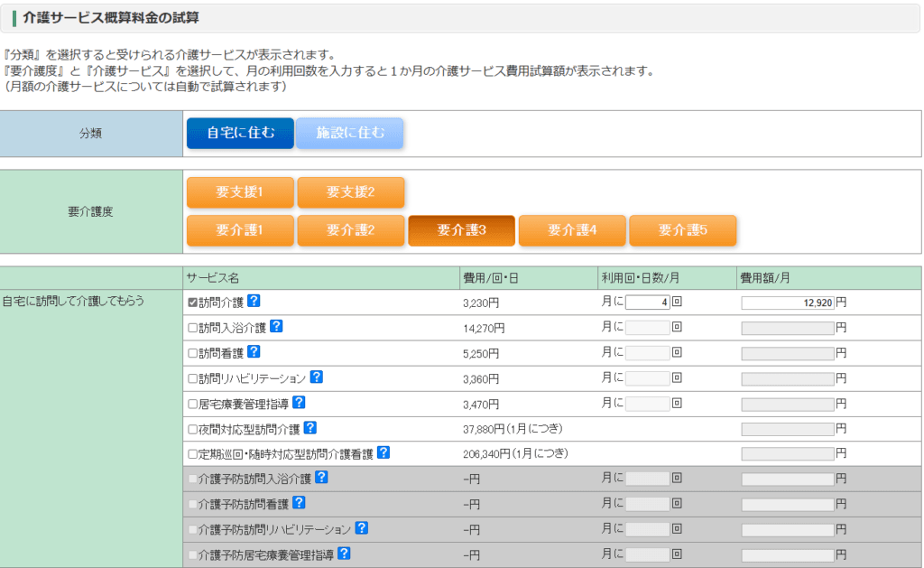The width and height of the screenshot is (924, 568).
Task: Check the 夜間対応型訪問介護 service box
Action: (192, 429)
